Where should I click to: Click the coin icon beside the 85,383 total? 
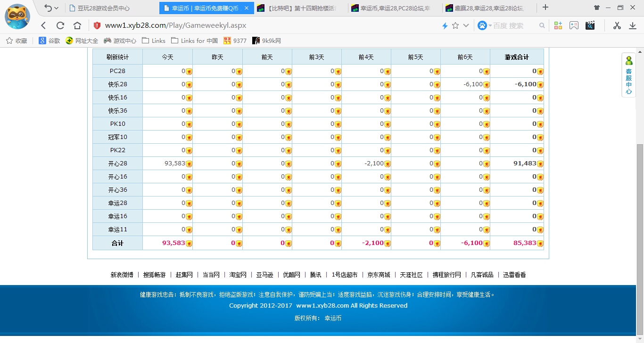[x=540, y=243]
